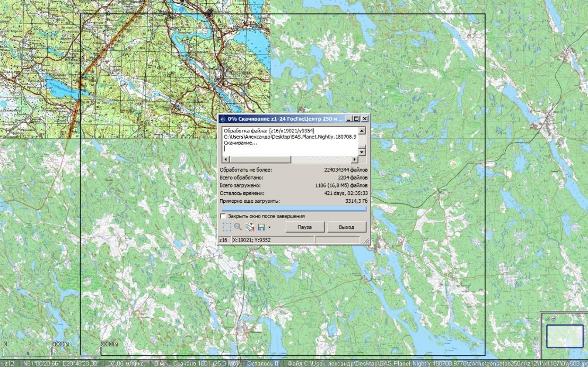Click the blue floppy disk save icon

click(x=261, y=227)
